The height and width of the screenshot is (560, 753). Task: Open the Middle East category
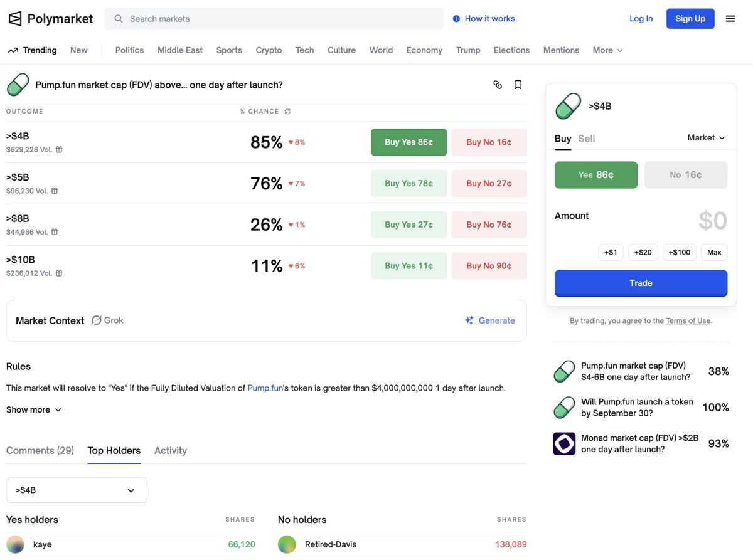click(180, 50)
